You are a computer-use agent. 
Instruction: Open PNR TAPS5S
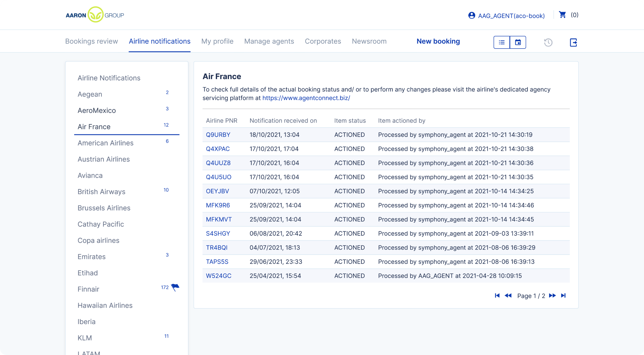tap(217, 262)
